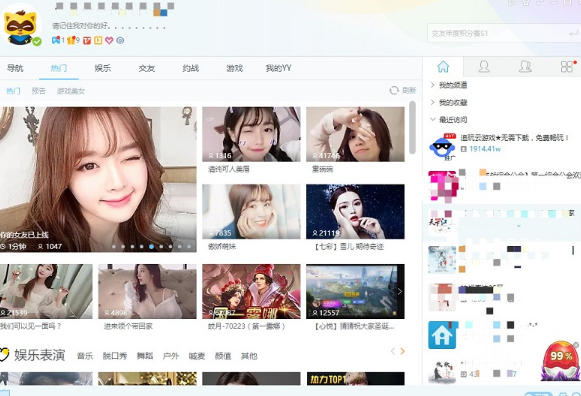
Task: Select the 热门 main tab
Action: 59,68
